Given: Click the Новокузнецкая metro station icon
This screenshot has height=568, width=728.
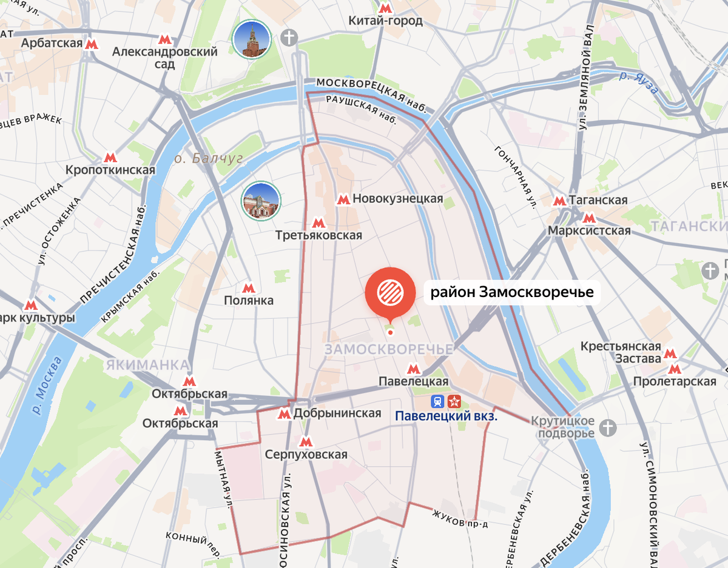Looking at the screenshot, I should [x=343, y=199].
